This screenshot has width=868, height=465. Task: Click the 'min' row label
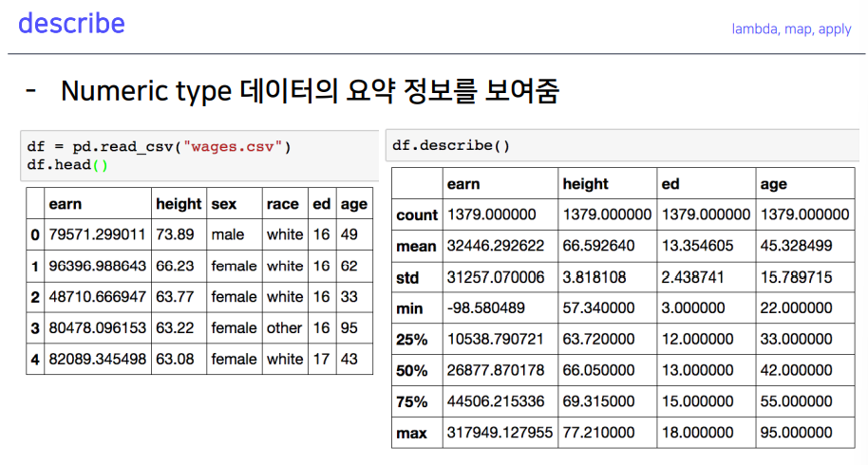click(x=409, y=308)
